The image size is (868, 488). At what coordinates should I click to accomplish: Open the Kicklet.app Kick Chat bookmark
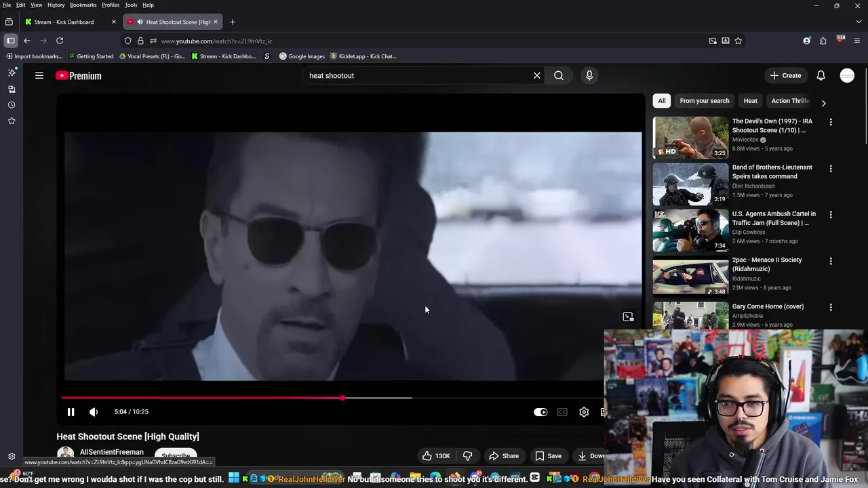(x=363, y=56)
